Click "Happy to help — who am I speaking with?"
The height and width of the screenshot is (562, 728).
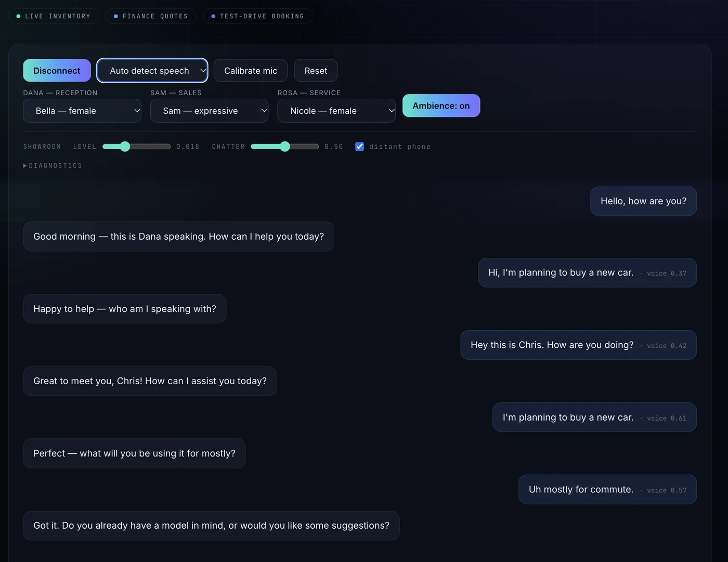tap(125, 309)
